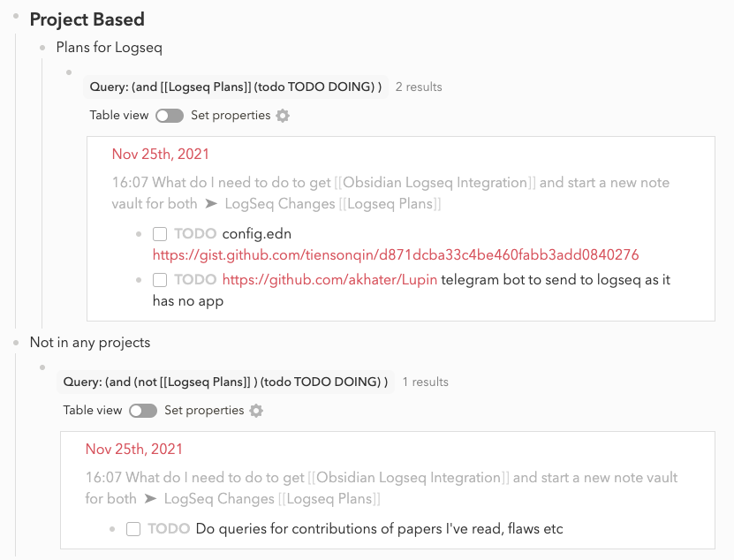Collapse results by clicking the first query pill

234,87
